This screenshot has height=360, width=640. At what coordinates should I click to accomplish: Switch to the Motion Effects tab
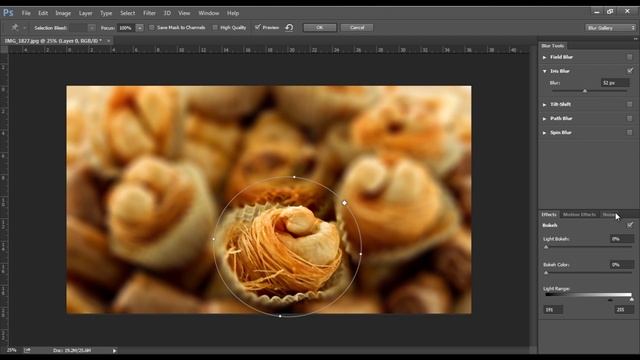click(579, 215)
